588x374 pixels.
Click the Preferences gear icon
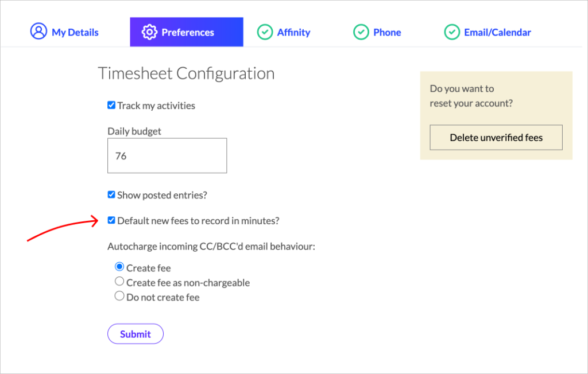coord(149,32)
